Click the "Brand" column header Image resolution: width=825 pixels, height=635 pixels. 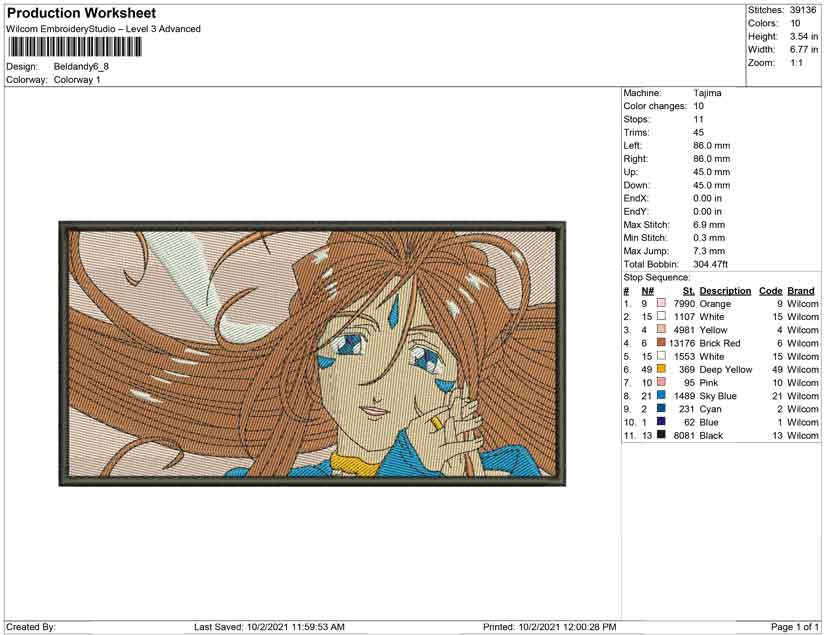click(801, 291)
